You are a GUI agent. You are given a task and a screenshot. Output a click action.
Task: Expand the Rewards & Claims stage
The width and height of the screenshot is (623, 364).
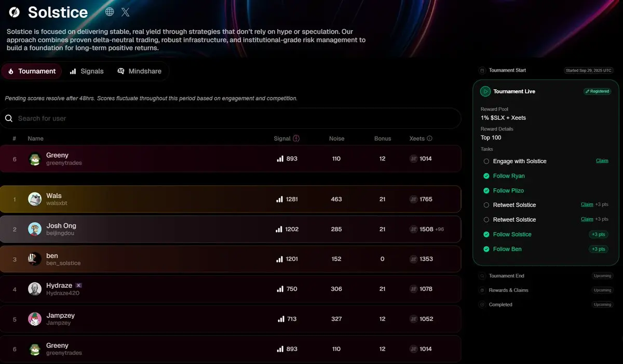pos(508,290)
